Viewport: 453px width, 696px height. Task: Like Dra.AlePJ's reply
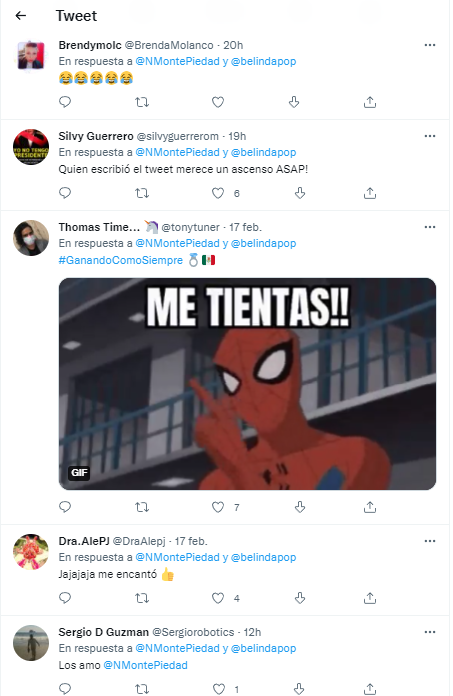[x=218, y=598]
